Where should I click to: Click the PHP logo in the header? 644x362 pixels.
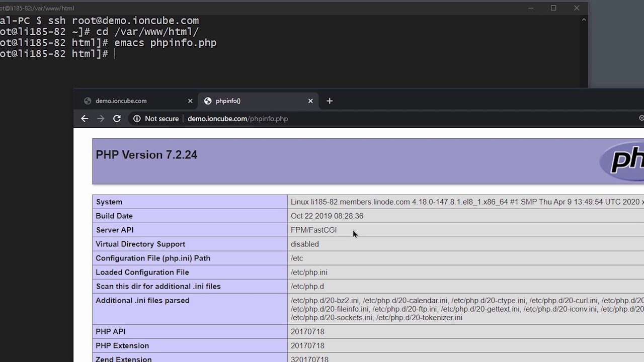[x=624, y=160]
